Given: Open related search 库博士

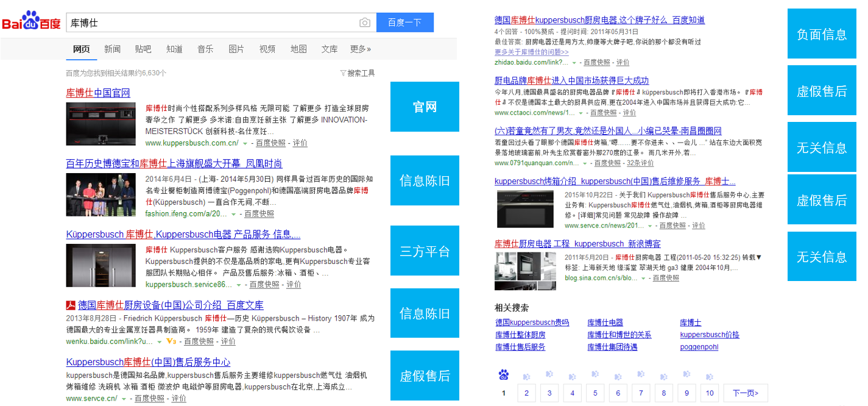Looking at the screenshot, I should click(691, 322).
